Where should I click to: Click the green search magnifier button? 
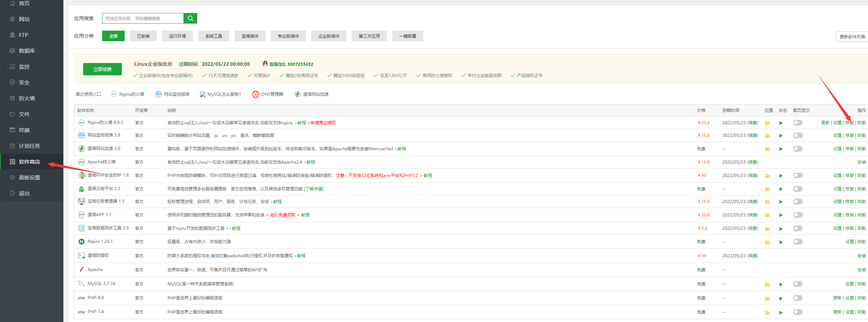[190, 18]
